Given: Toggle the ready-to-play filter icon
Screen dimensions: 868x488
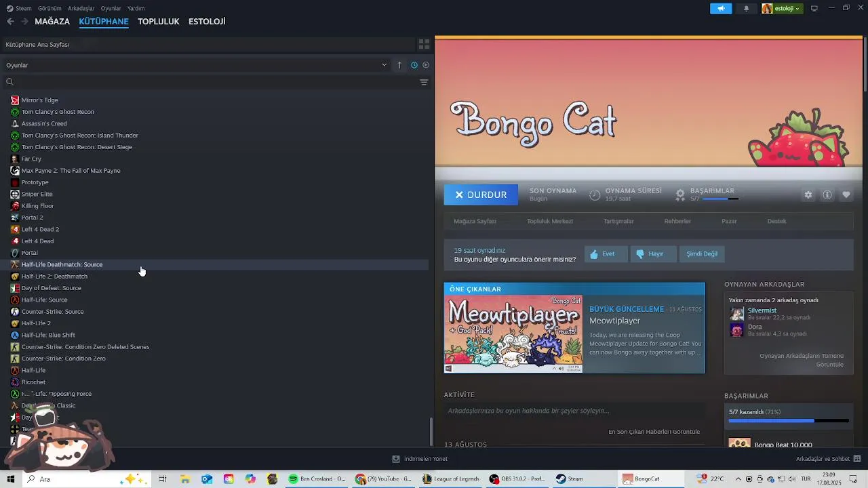Looking at the screenshot, I should point(426,65).
